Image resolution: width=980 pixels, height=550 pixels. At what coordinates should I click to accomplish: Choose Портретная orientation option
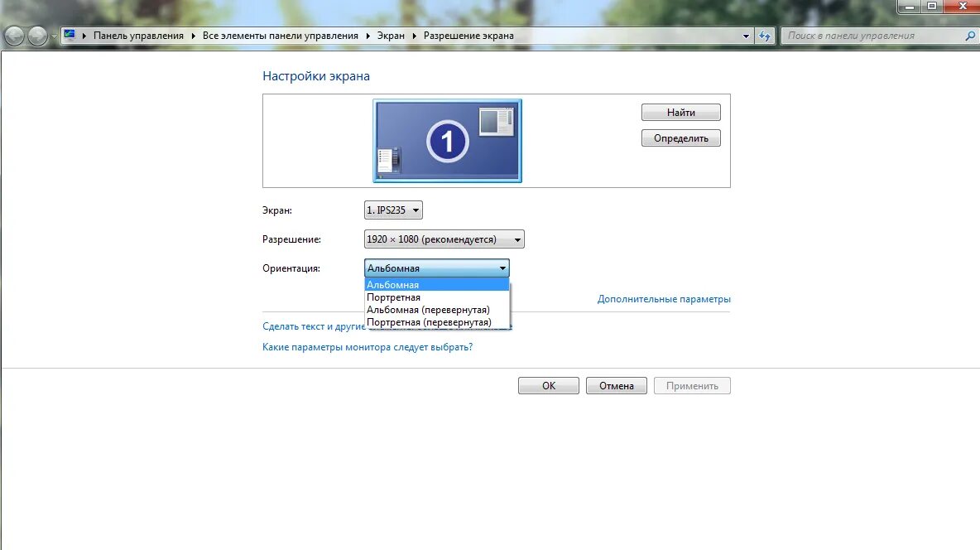437,297
